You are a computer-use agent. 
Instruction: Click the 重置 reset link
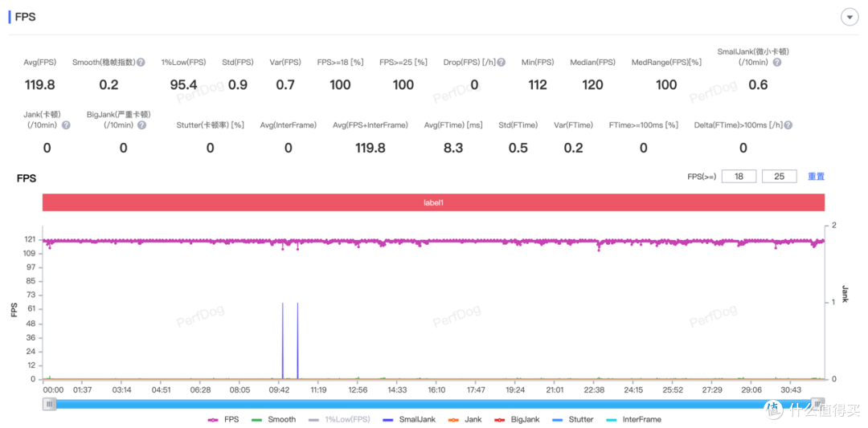[x=816, y=177]
